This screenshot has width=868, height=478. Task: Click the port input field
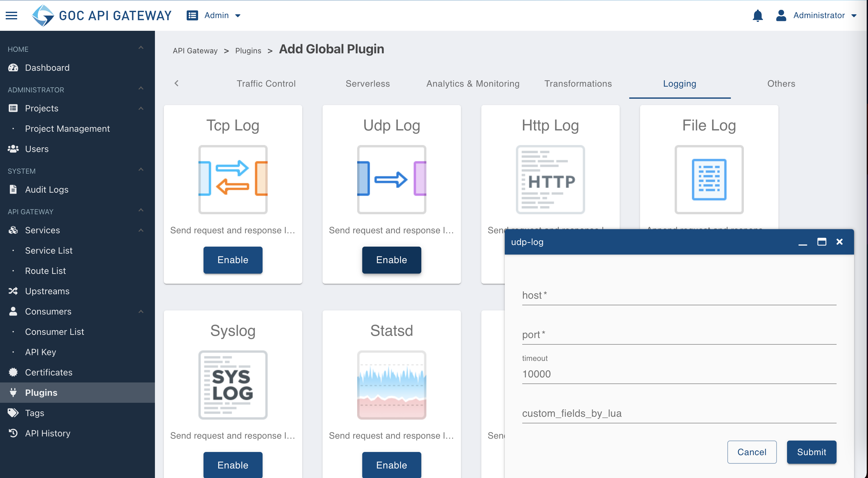679,335
